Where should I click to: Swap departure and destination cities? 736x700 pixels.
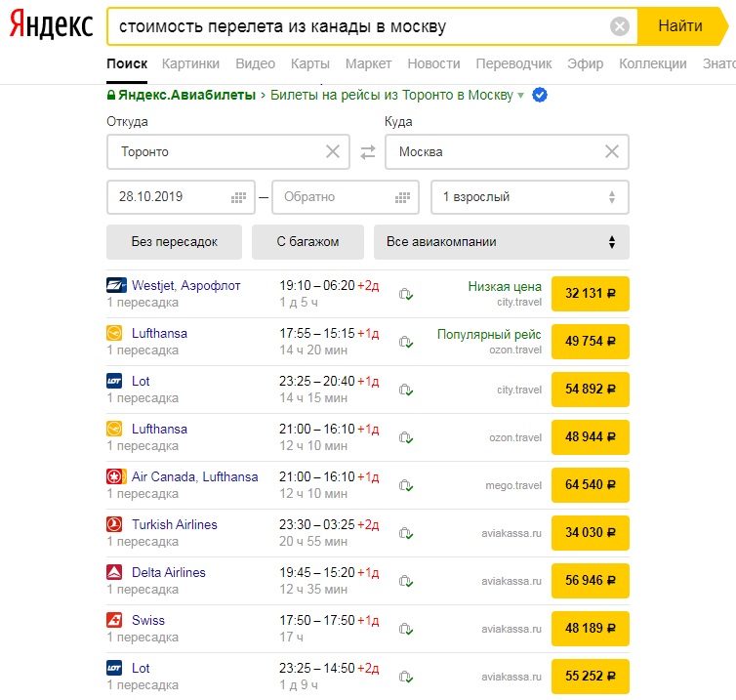click(x=368, y=152)
